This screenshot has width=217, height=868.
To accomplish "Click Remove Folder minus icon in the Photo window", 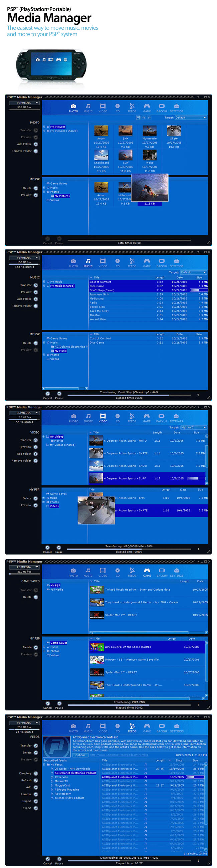I will pos(36,151).
